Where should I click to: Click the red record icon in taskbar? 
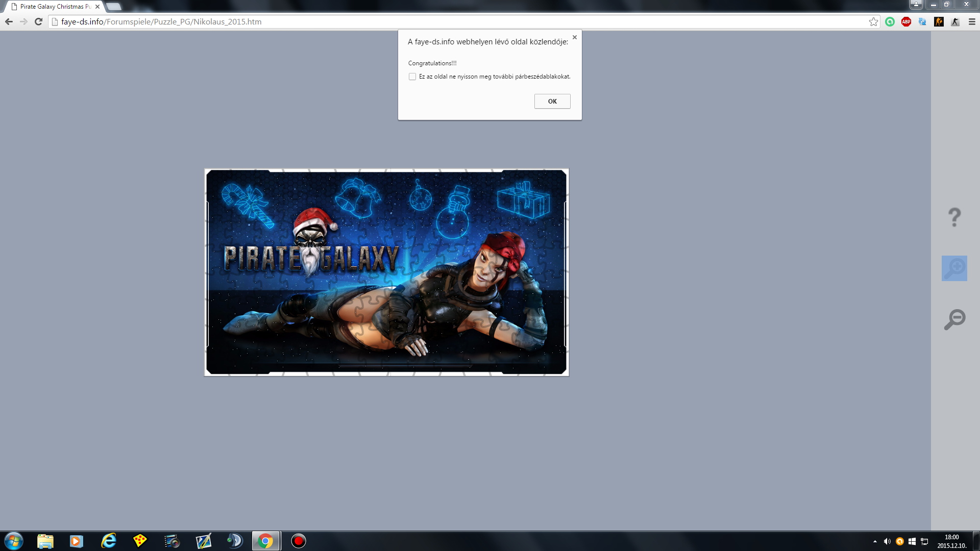(299, 541)
